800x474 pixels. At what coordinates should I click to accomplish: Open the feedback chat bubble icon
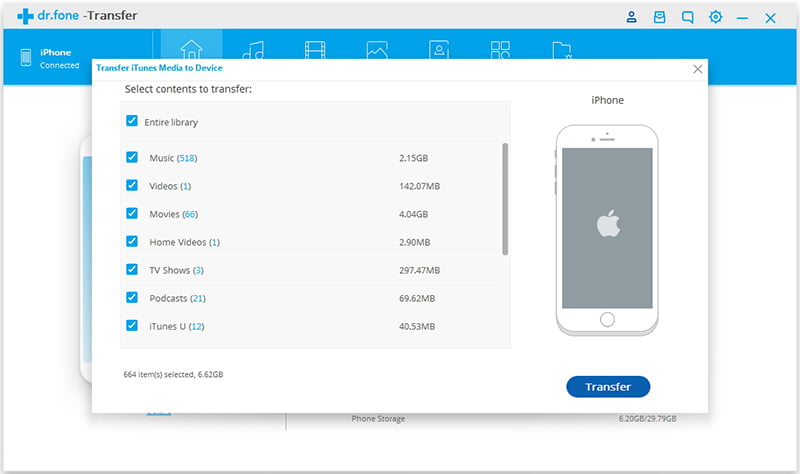(x=687, y=18)
